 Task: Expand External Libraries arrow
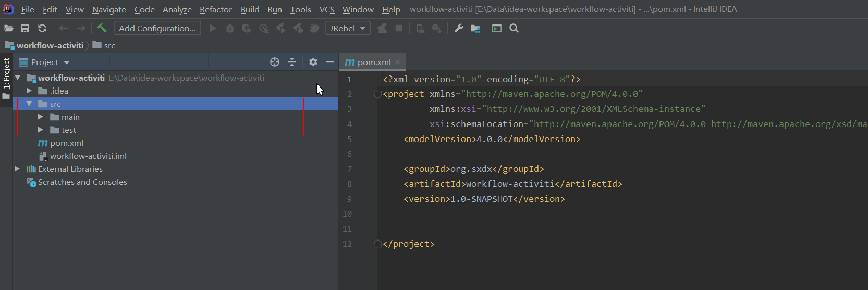(17, 169)
